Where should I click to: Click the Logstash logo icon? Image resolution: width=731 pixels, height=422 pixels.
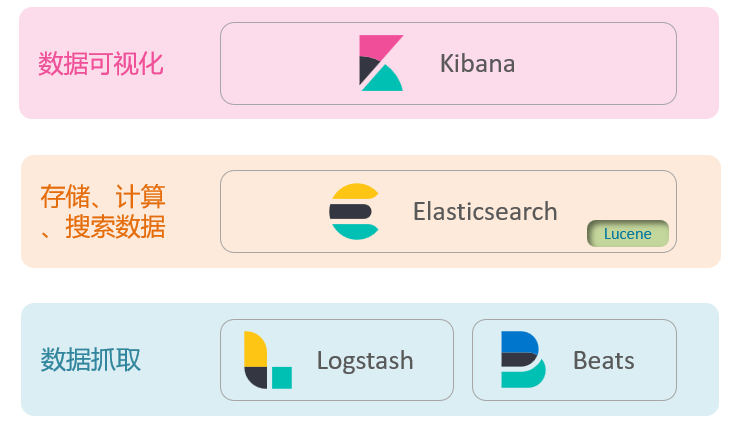[268, 360]
